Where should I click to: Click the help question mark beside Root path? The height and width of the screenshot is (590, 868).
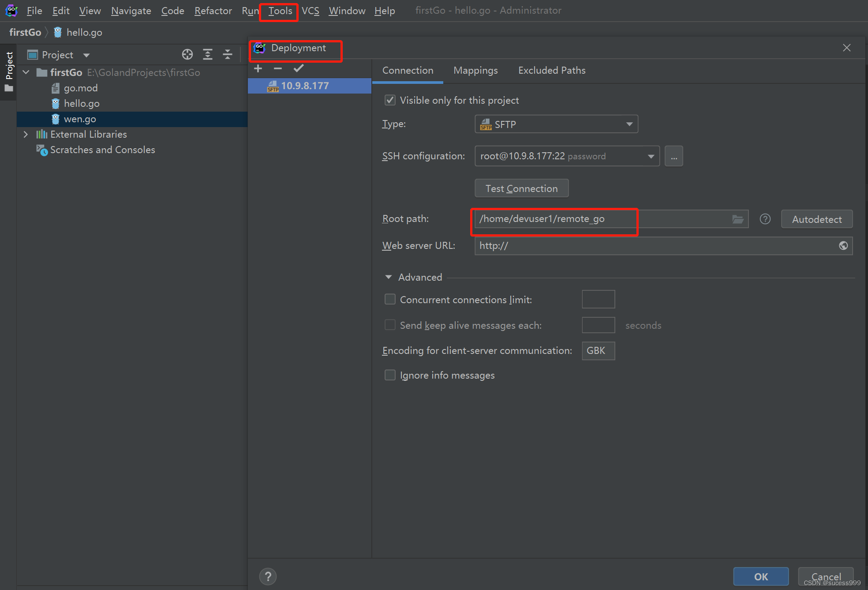(765, 219)
